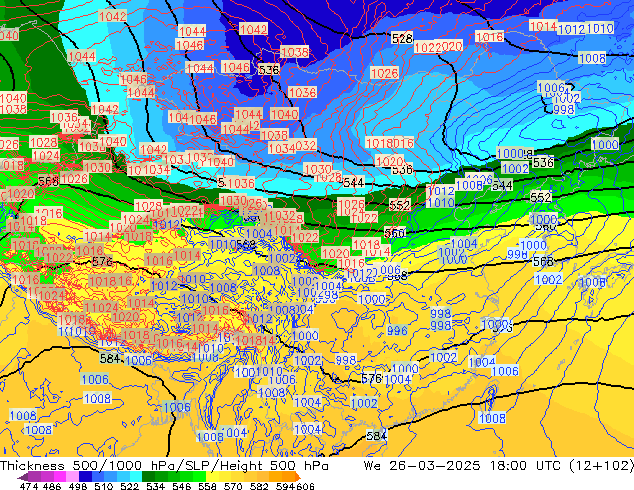Click the merged red label '1018016'
The image size is (634, 490).
tap(390, 143)
